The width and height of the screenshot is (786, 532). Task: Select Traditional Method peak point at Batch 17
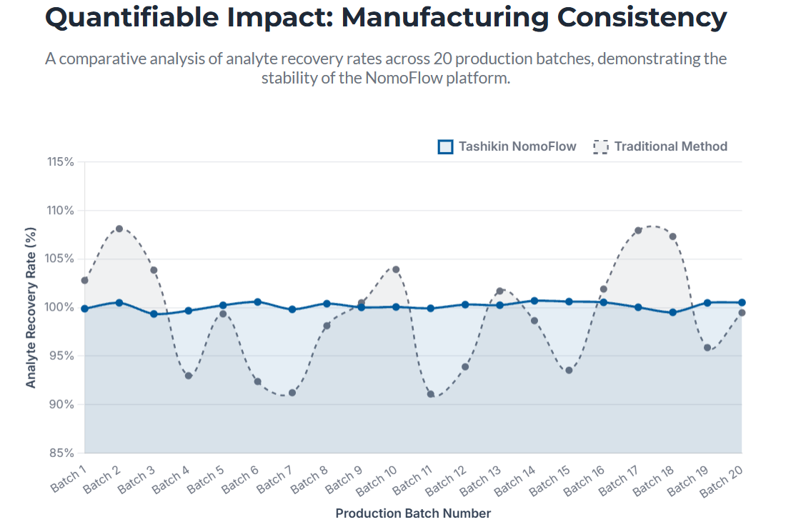pyautogui.click(x=638, y=231)
